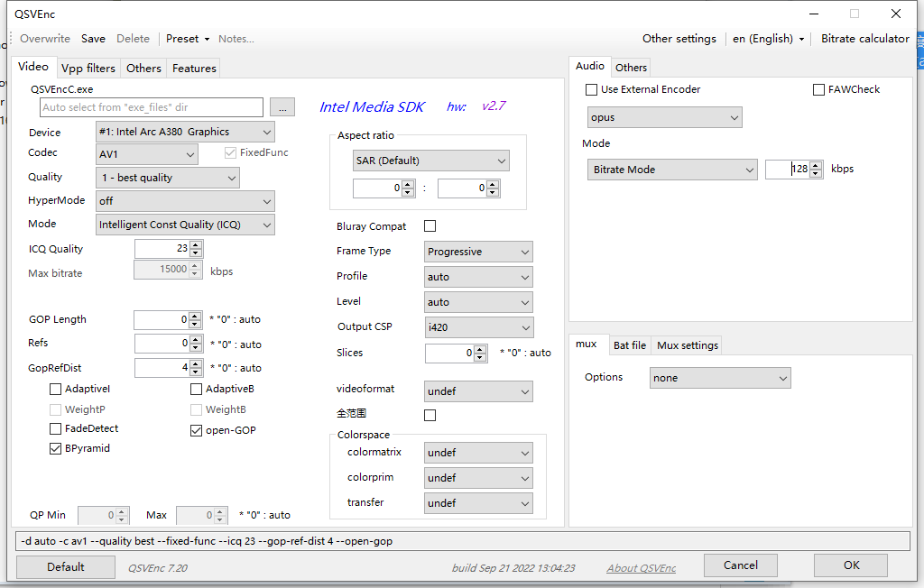924x588 pixels.
Task: Uncheck the BPyramid option
Action: pos(55,448)
